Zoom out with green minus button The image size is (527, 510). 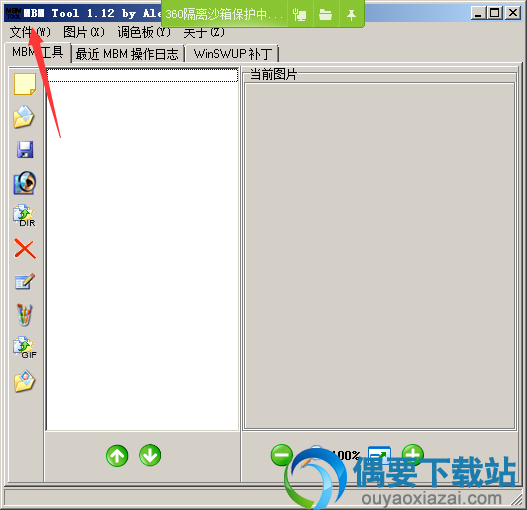click(282, 455)
